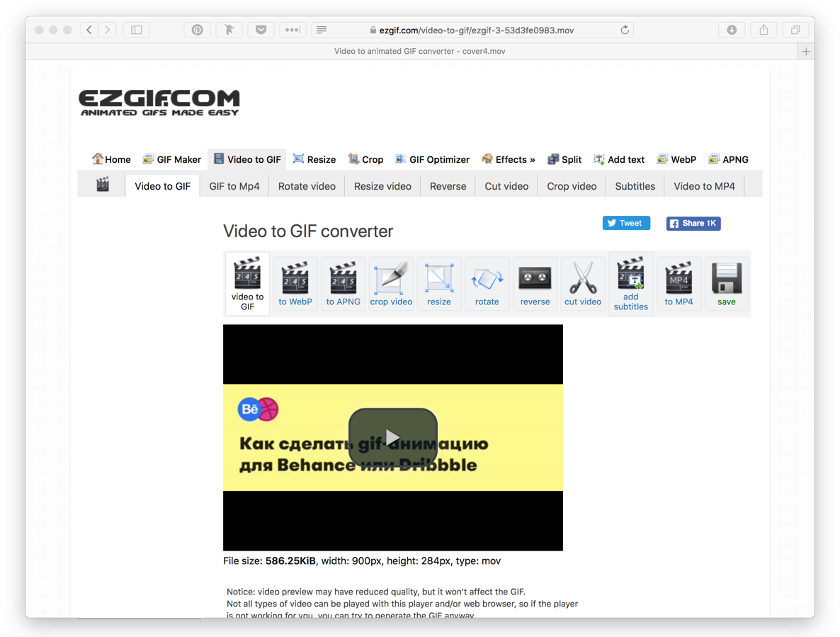Viewport: 840px width, 637px height.
Task: Click the EZGIF.COM logo
Action: click(x=159, y=102)
